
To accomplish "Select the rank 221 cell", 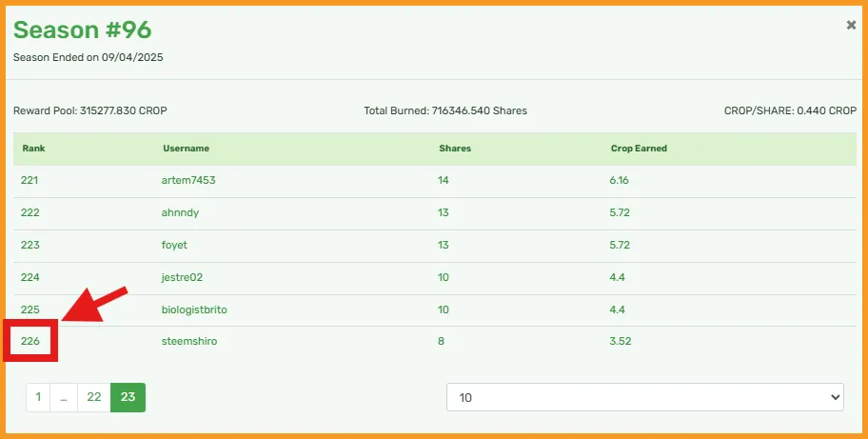I will point(30,180).
